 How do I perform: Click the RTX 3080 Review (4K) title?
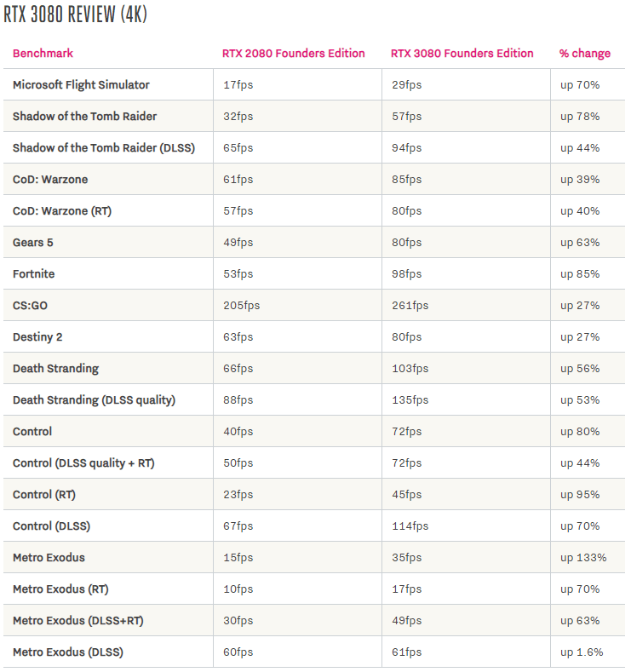click(x=76, y=14)
